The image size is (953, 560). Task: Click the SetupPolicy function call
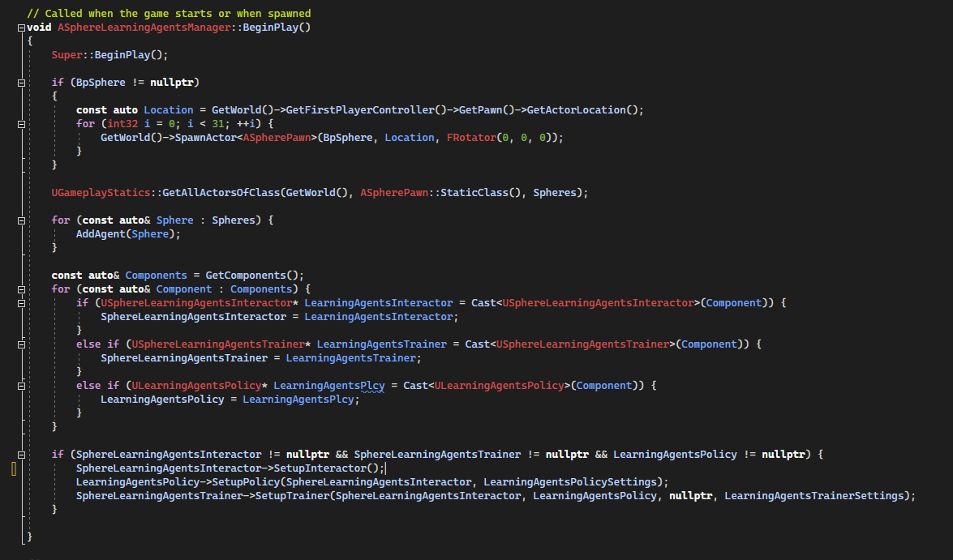pos(246,481)
